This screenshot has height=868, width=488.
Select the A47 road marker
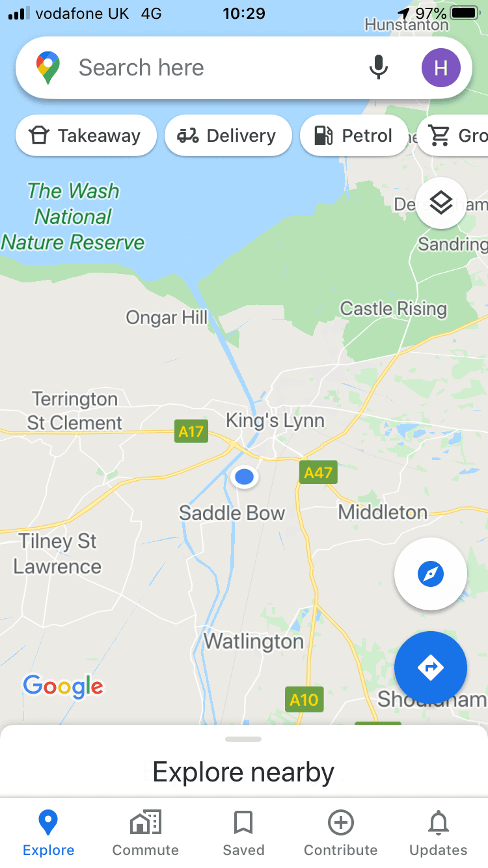coord(318,472)
